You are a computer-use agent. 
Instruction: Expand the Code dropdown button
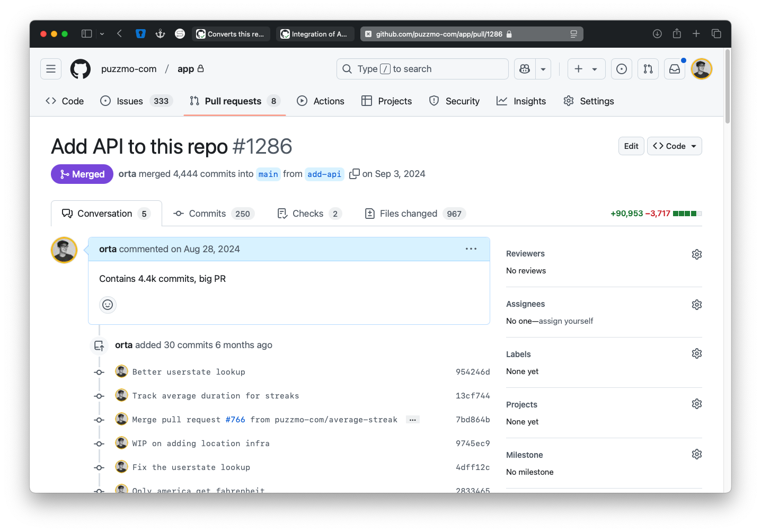click(x=674, y=146)
